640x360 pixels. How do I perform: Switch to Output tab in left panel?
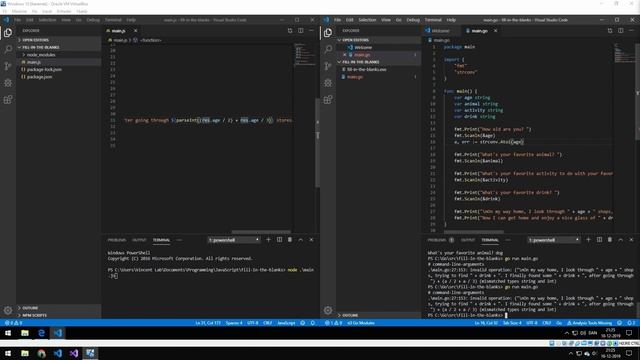[139, 240]
